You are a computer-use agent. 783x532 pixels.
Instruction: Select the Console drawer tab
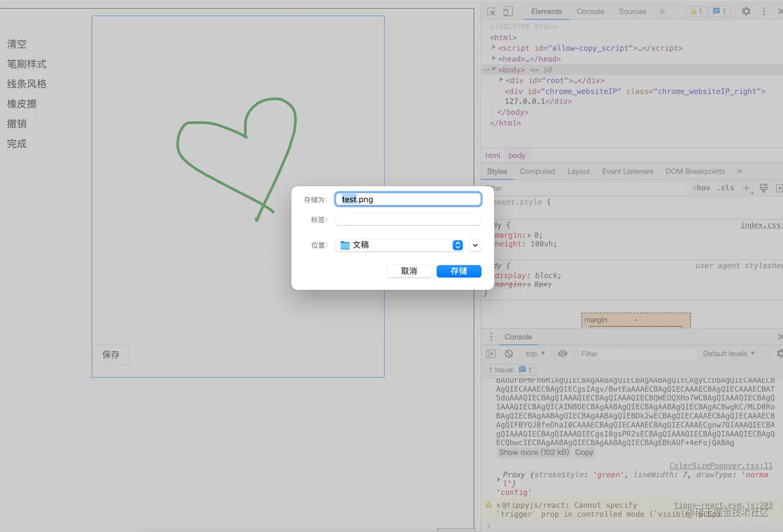click(x=518, y=337)
